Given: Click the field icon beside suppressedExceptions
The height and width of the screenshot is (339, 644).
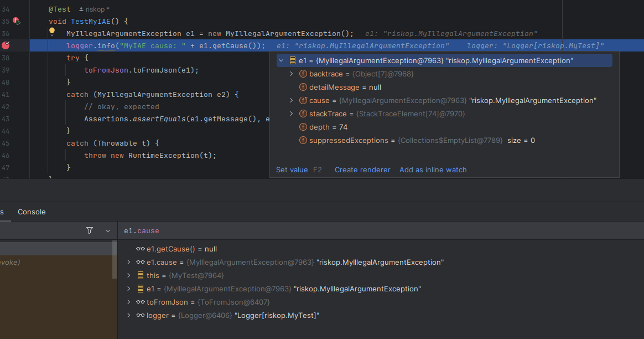Looking at the screenshot, I should click(303, 140).
